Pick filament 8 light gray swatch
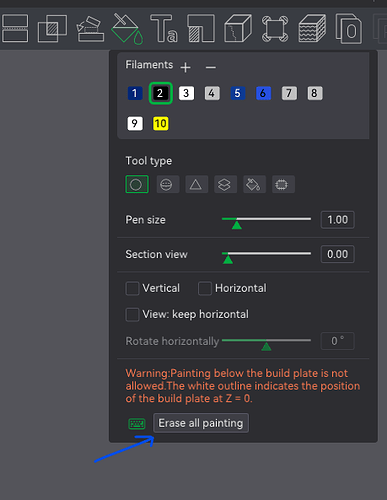387x500 pixels. 315,93
